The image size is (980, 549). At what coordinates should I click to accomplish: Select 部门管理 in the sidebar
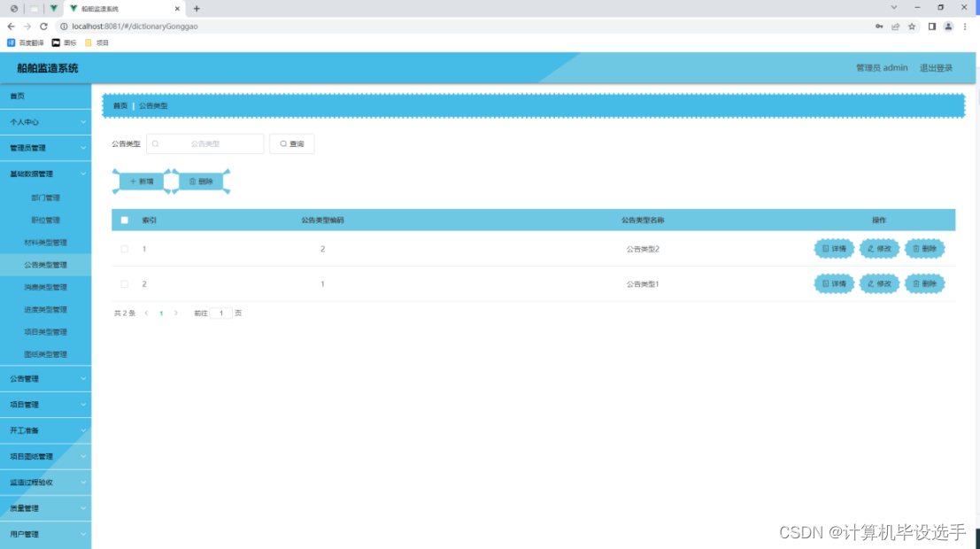click(46, 197)
